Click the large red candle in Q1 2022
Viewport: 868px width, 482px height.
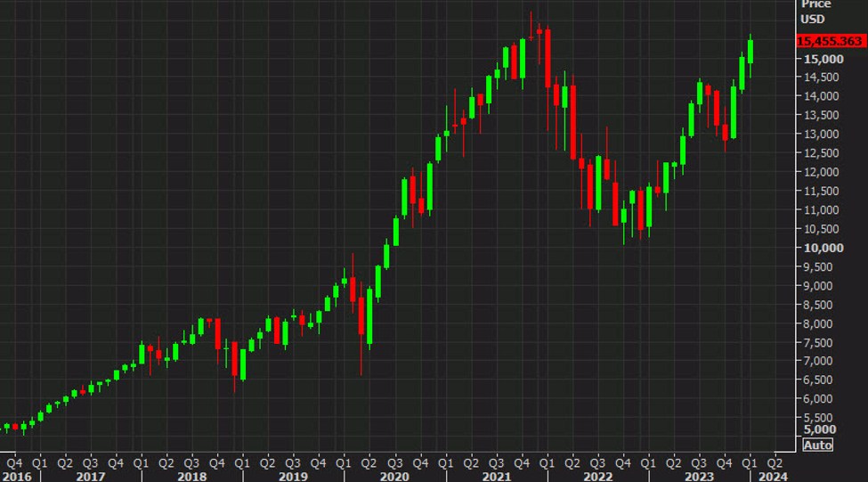[548, 58]
